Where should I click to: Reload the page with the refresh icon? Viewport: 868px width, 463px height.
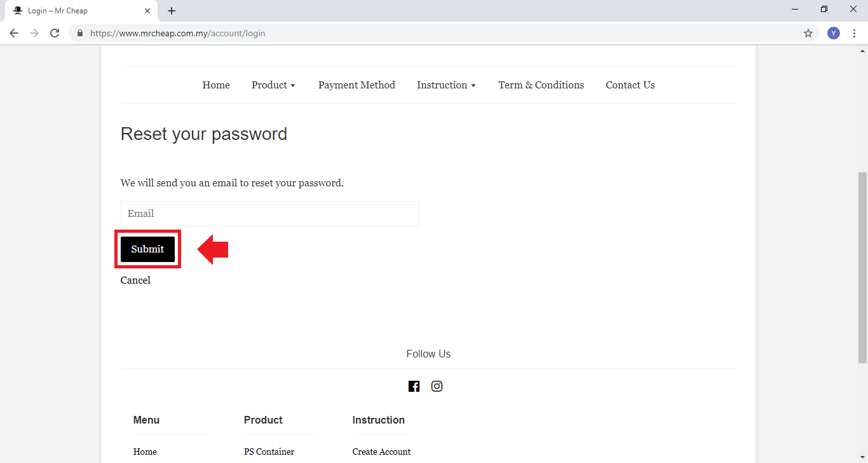click(55, 33)
